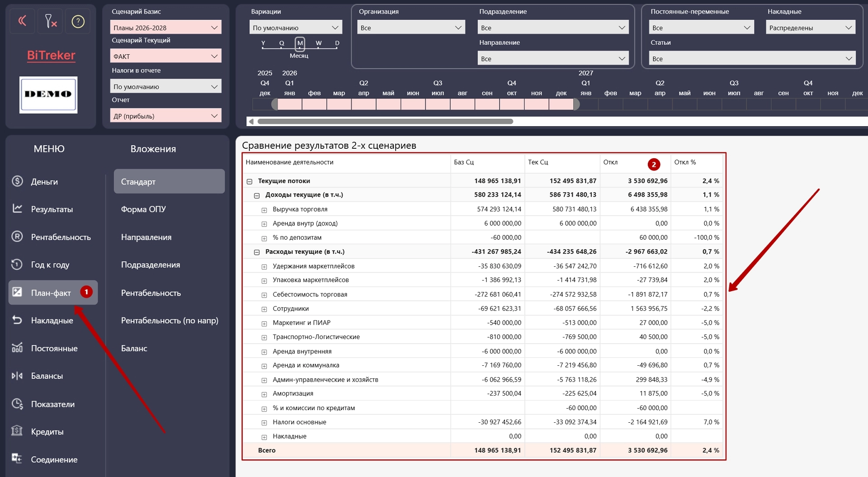This screenshot has width=868, height=477.
Task: Clear all filters with funnel-x icon
Action: coord(50,21)
